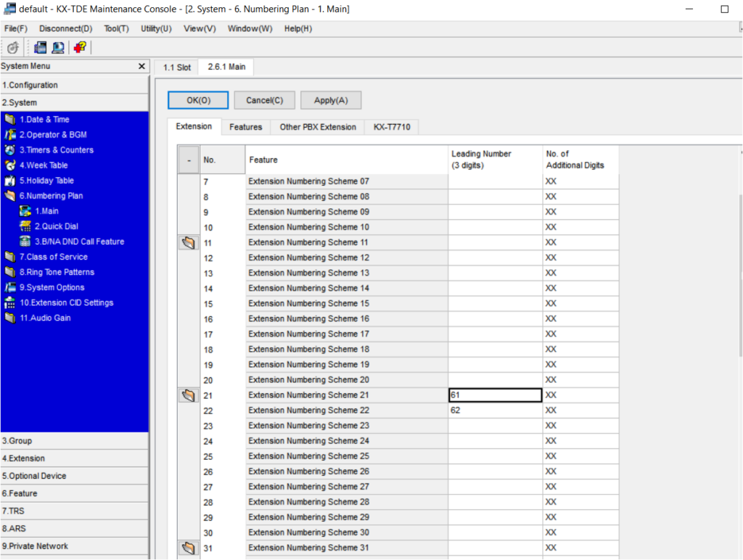
Task: Select the Week Table alarm clock icon
Action: click(10, 165)
